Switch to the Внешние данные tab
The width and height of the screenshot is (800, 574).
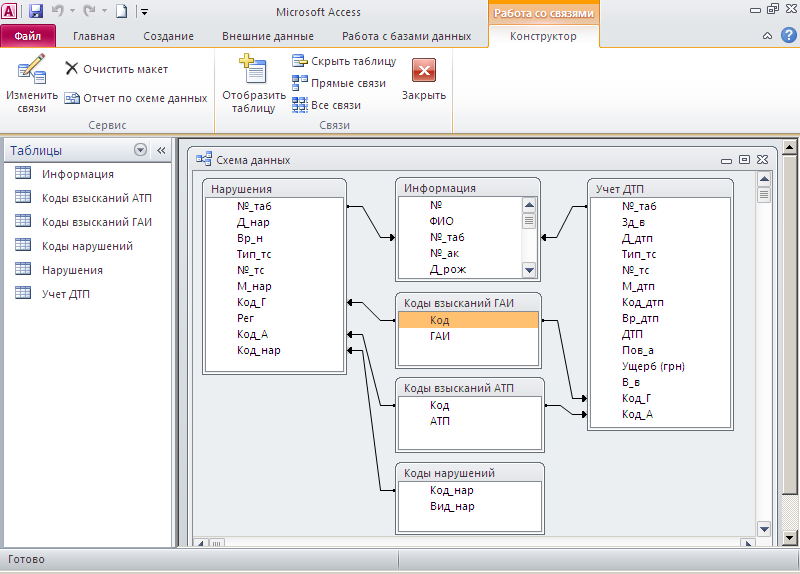click(268, 36)
